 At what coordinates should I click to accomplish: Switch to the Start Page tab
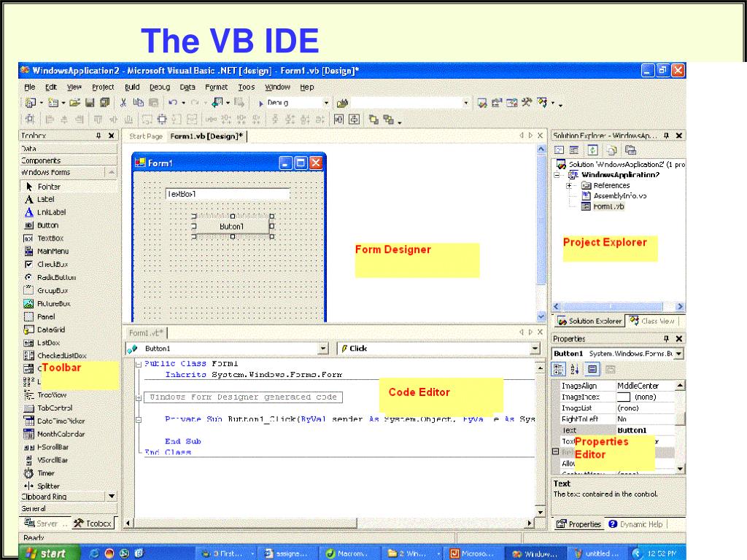[x=146, y=136]
